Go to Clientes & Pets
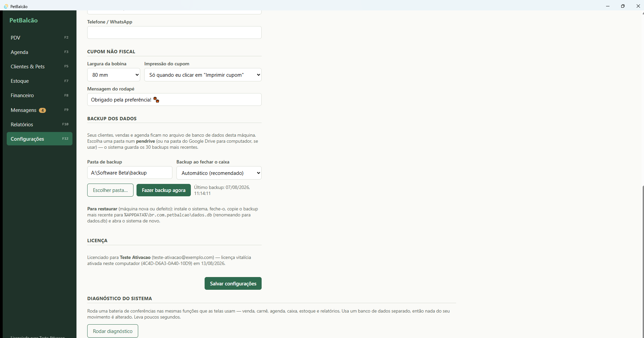Screen dimensions: 644x338 pyautogui.click(x=40, y=66)
